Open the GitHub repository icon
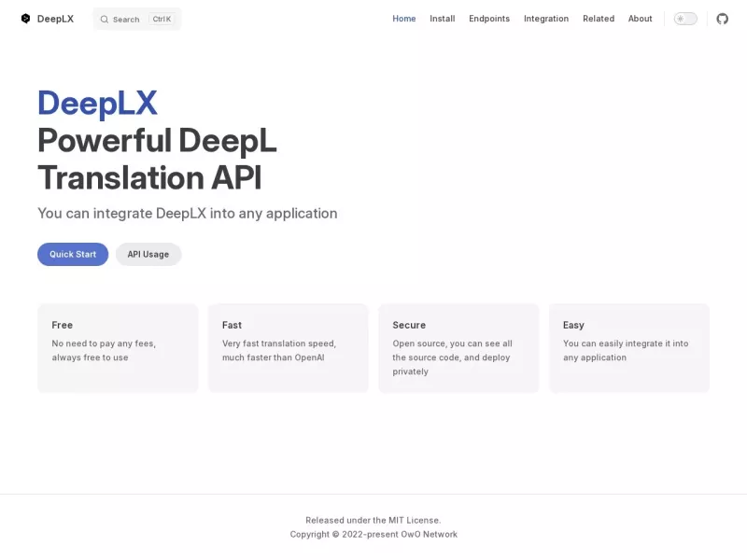Image resolution: width=747 pixels, height=560 pixels. [x=722, y=19]
